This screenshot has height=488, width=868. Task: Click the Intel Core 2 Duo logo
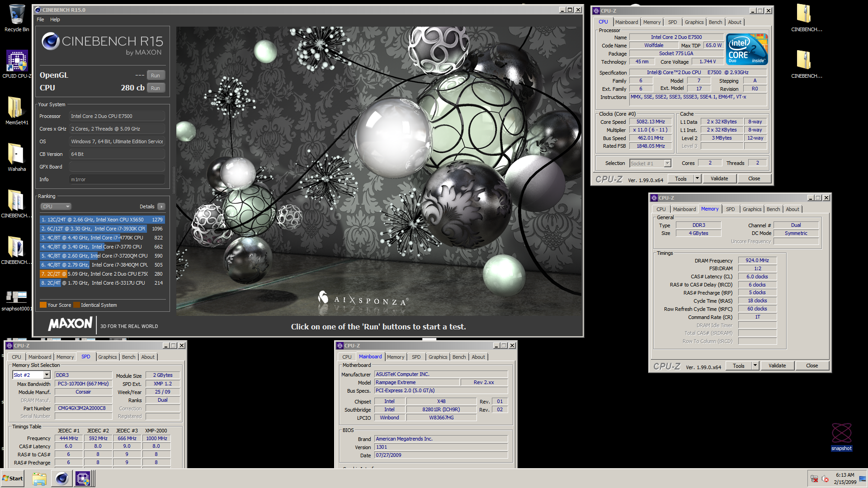pos(747,49)
